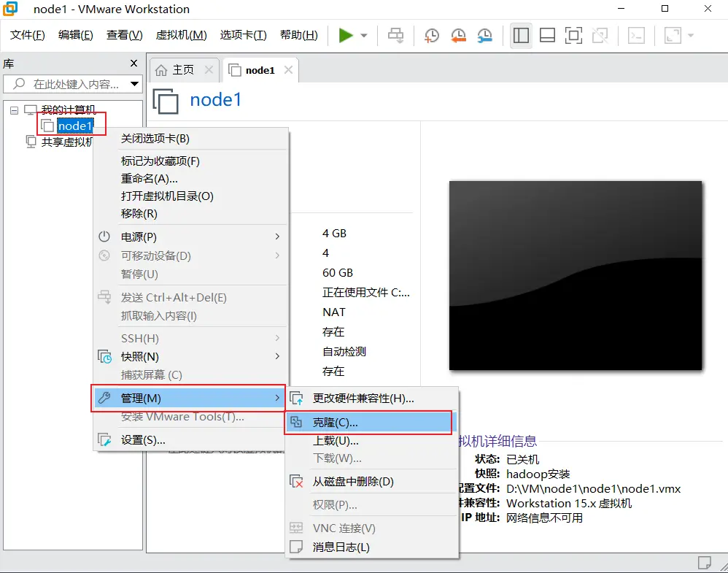
Task: Click the 60 GB hard disk value
Action: click(x=338, y=273)
